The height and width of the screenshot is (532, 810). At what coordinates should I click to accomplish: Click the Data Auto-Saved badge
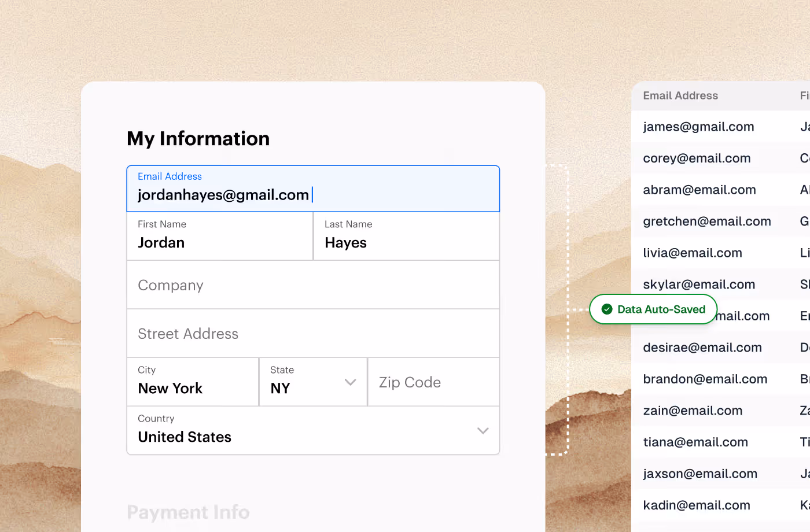[653, 309]
